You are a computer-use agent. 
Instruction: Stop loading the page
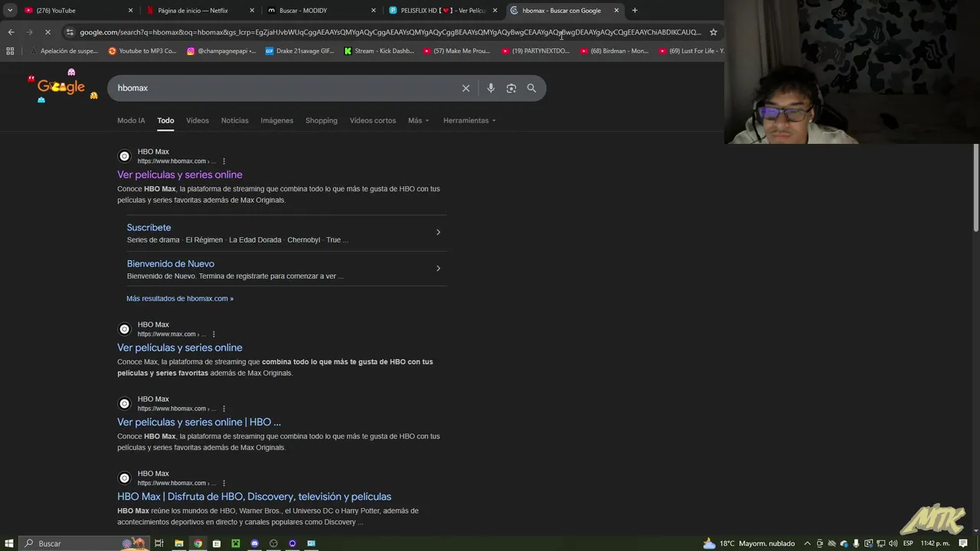[47, 32]
